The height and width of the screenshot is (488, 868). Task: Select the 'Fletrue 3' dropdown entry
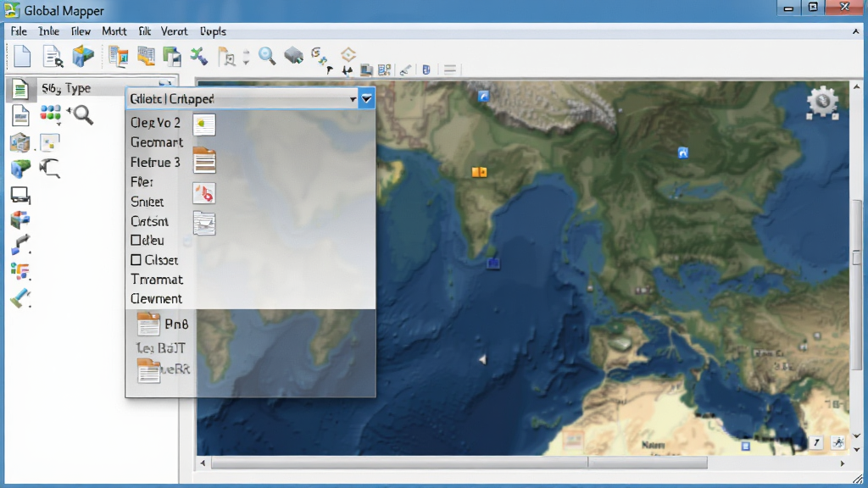point(155,162)
